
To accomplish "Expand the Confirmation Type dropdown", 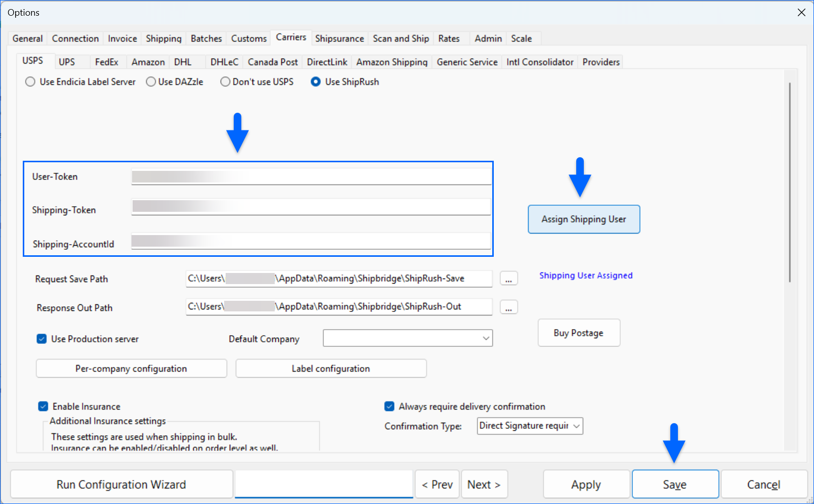I will click(530, 426).
